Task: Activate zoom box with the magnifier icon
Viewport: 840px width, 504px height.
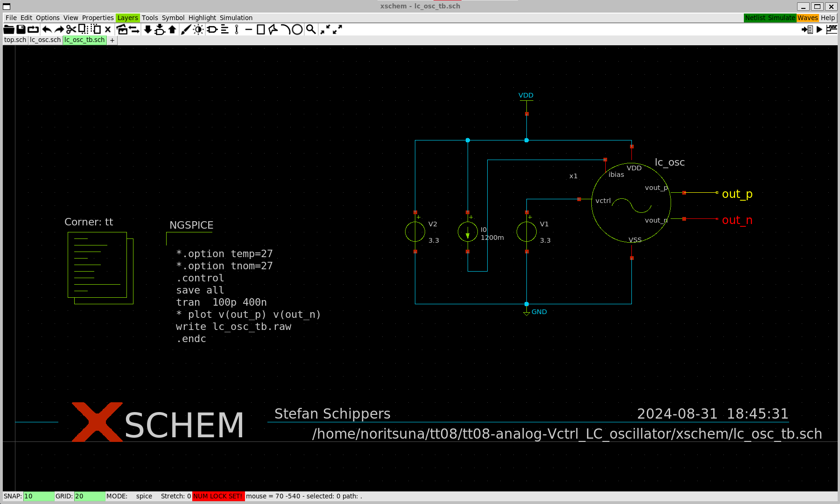Action: (310, 29)
